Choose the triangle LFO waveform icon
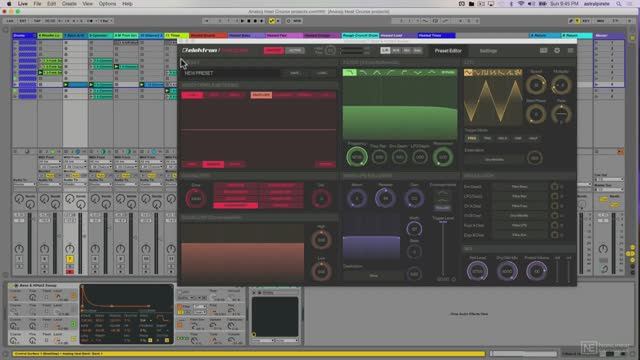This screenshot has width=640, height=360. click(x=477, y=73)
